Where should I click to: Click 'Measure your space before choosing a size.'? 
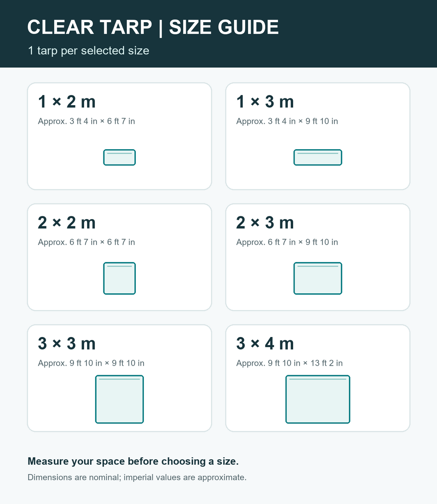pyautogui.click(x=133, y=461)
